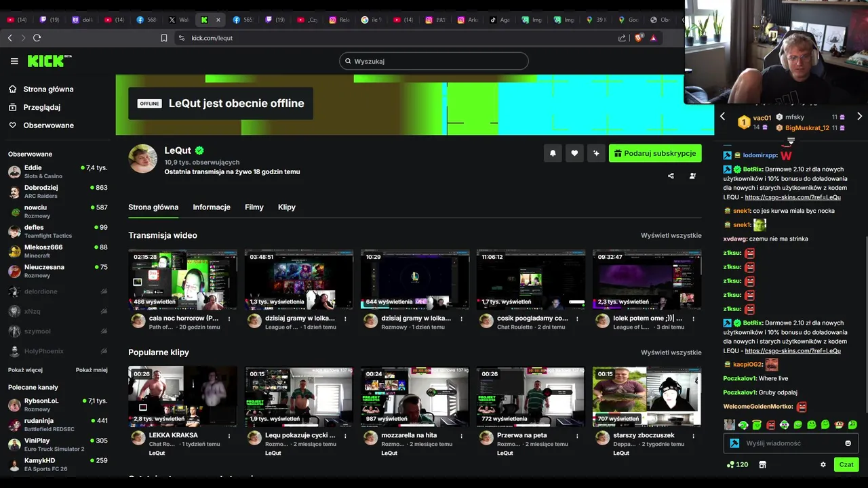
Task: Insert the first quick emote in chat bar
Action: point(730,425)
